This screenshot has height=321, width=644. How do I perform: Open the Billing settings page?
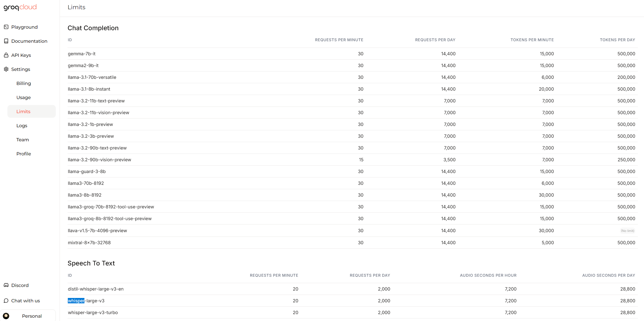tap(24, 83)
